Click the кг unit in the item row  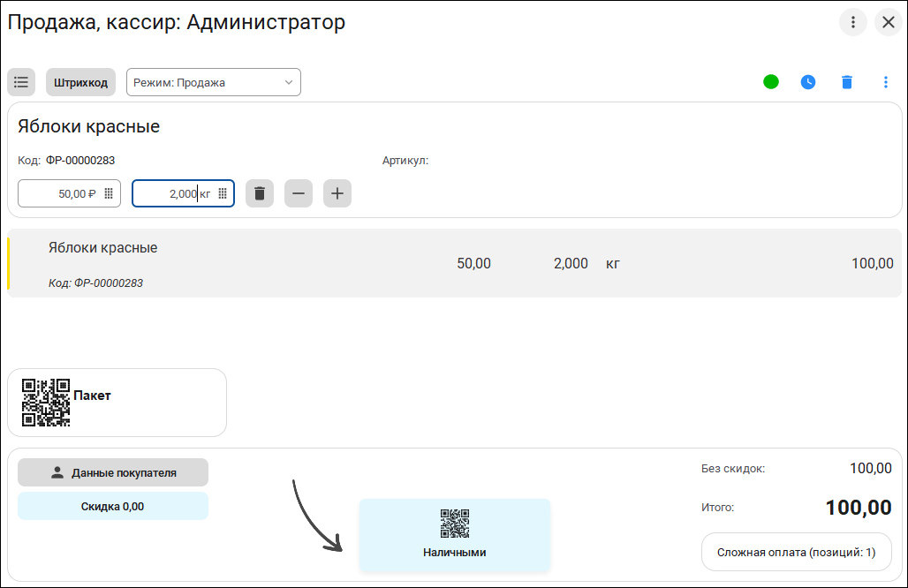click(x=613, y=264)
